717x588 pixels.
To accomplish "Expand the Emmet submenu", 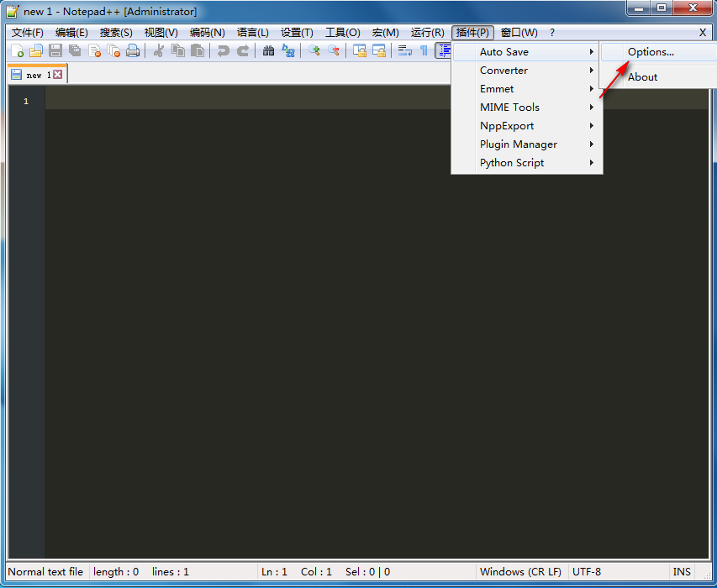I will 526,89.
